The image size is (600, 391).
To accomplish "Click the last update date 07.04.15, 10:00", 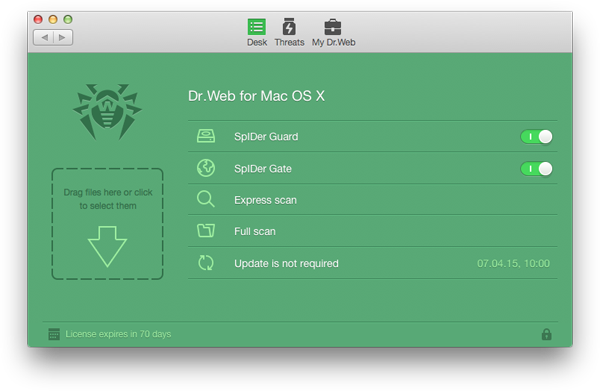I will coord(513,263).
